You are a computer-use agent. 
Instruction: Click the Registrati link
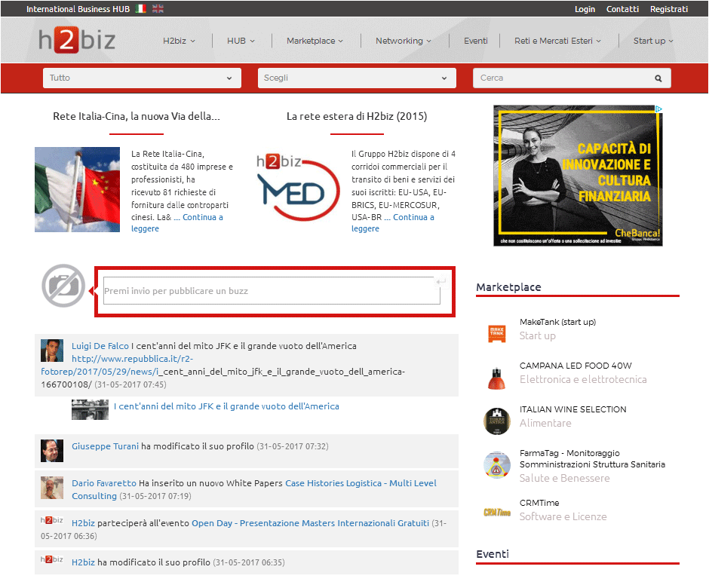tap(669, 9)
